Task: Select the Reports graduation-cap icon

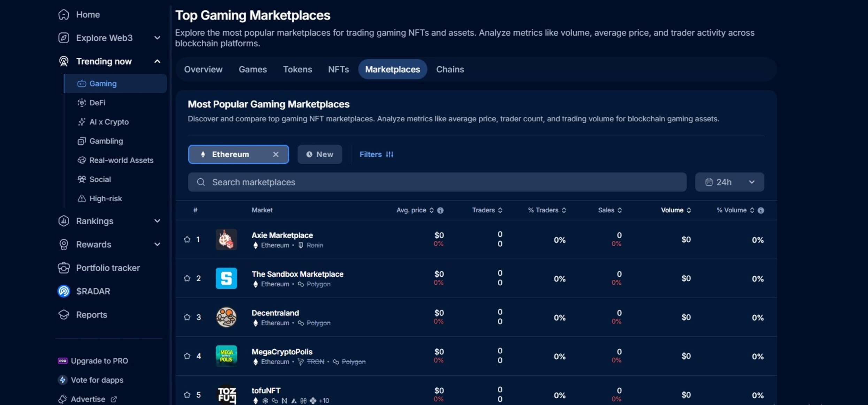Action: [x=63, y=314]
